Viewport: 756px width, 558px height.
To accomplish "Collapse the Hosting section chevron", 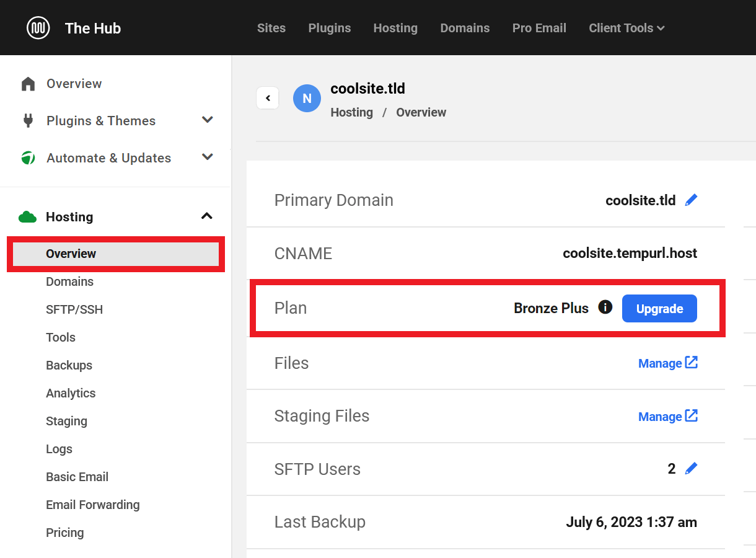I will (x=207, y=216).
